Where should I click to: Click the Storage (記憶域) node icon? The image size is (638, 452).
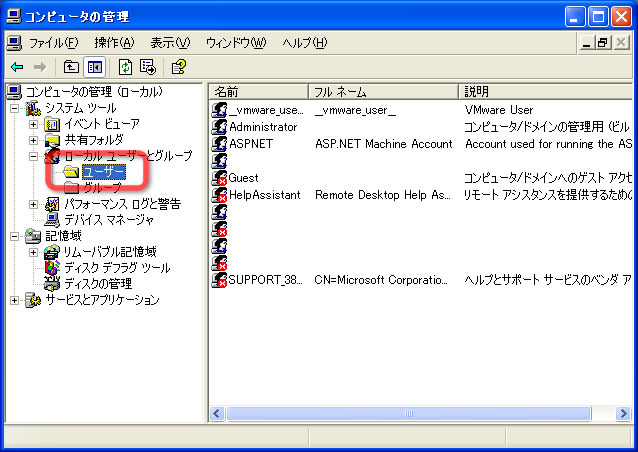[33, 236]
